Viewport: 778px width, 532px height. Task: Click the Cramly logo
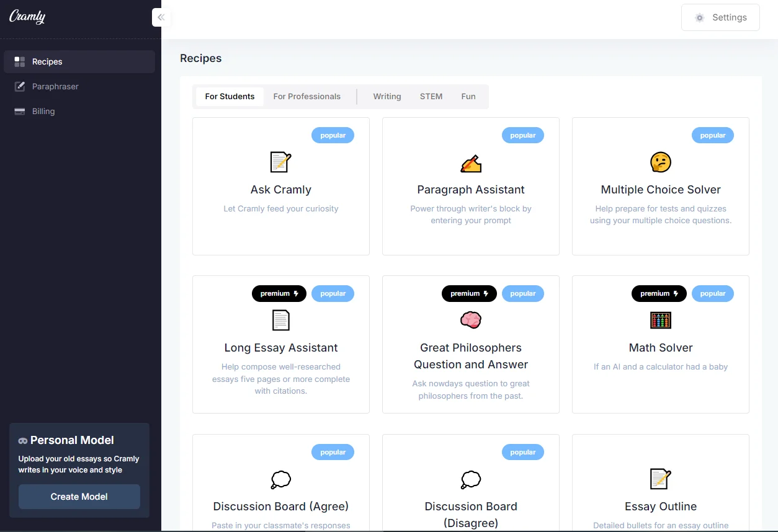[27, 17]
